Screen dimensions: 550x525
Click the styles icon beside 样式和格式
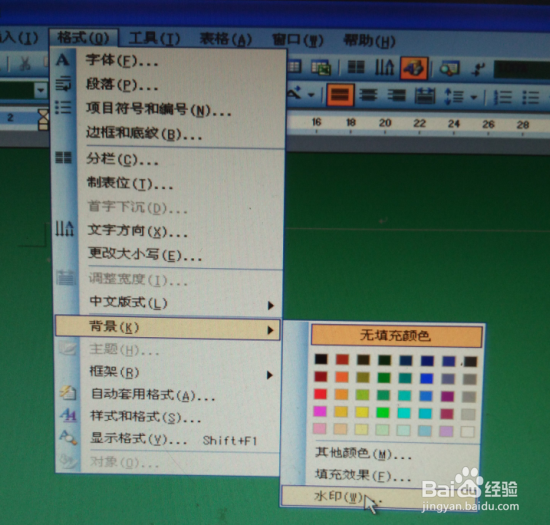pyautogui.click(x=68, y=415)
